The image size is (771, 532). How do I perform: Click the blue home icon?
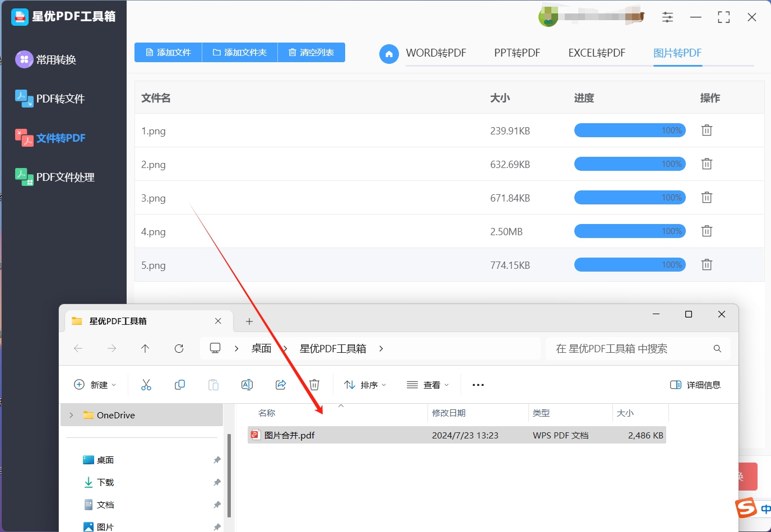pos(389,54)
